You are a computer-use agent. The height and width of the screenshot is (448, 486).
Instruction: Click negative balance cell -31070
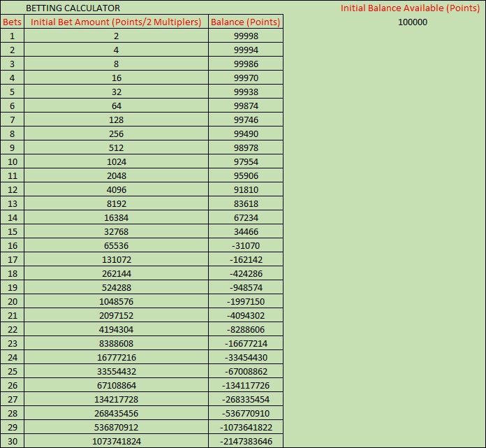246,245
